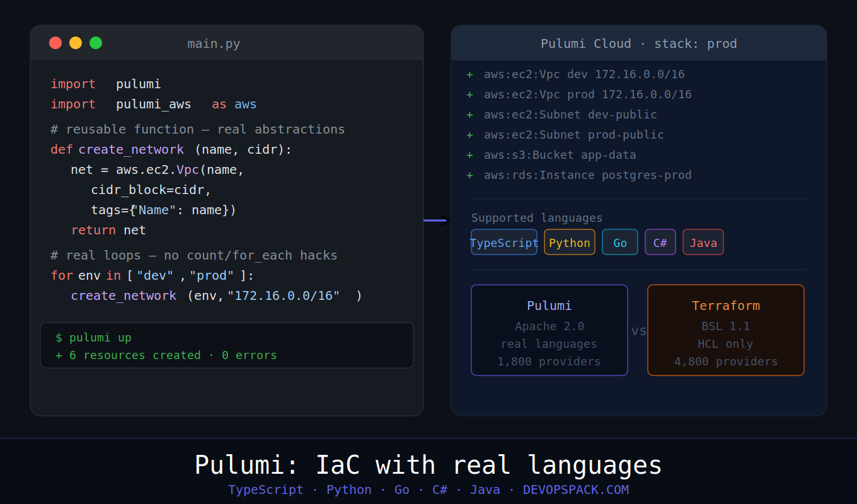Click the 'aws:rds:Instance postgres-prod' row
This screenshot has width=857, height=504.
(x=579, y=175)
